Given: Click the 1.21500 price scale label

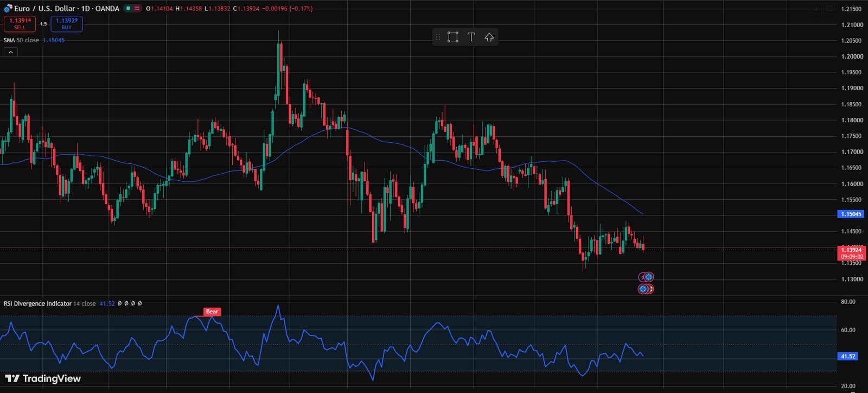Looking at the screenshot, I should click(852, 9).
